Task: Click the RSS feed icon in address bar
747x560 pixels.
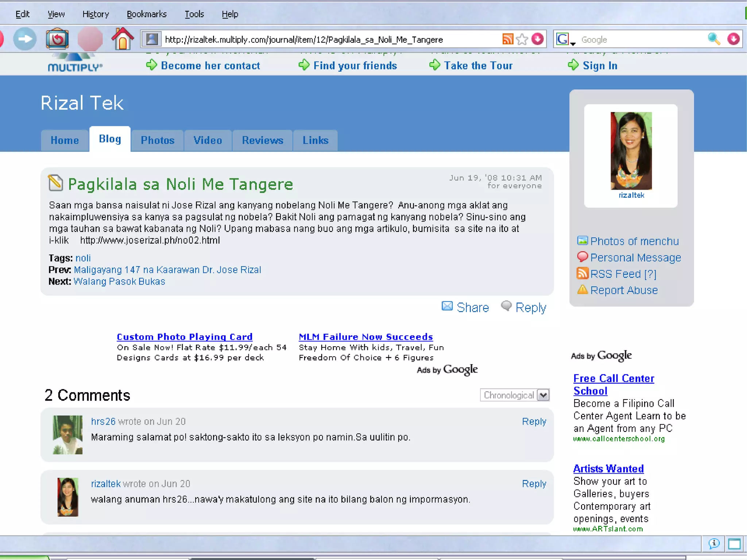Action: tap(508, 39)
